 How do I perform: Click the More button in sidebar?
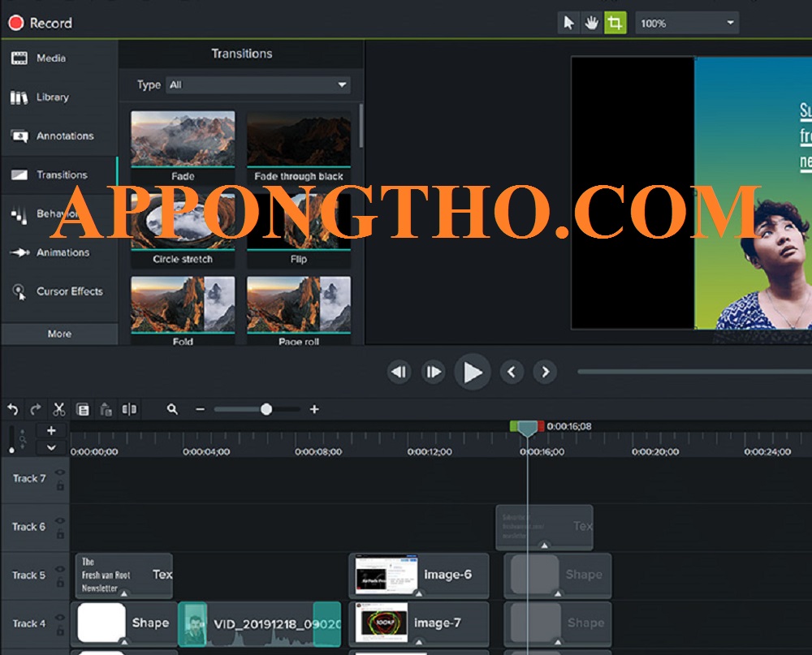(59, 334)
